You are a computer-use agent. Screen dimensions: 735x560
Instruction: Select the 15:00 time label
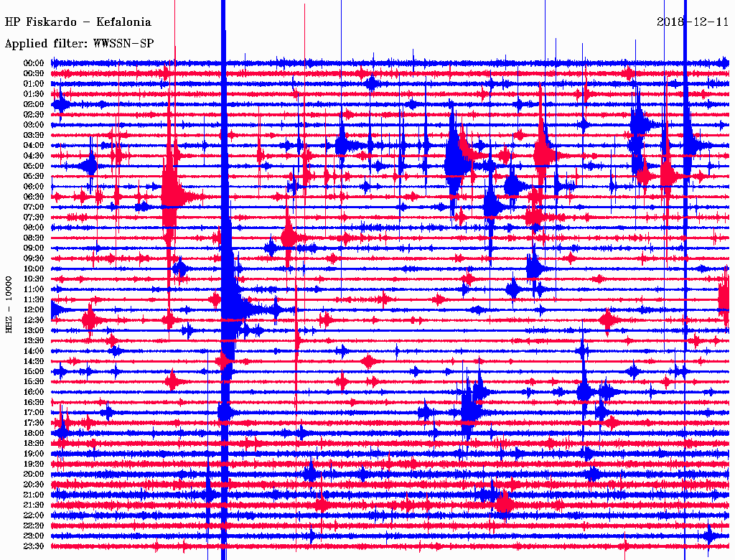click(34, 371)
